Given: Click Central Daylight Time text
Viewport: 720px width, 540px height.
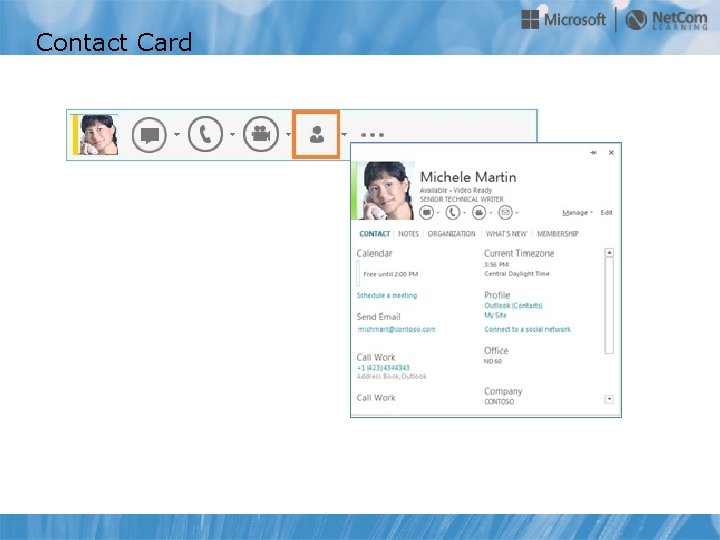Looking at the screenshot, I should click(517, 274).
